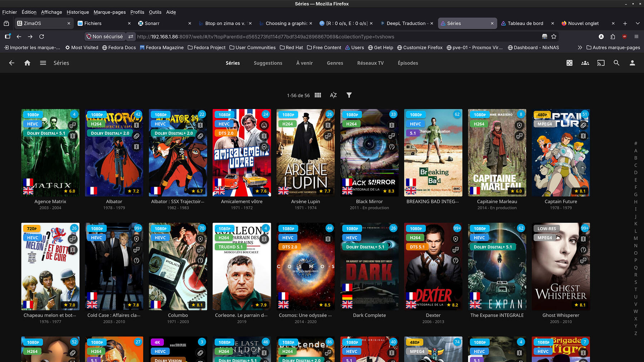Click the Importer les marque-pages button
The image size is (644, 362).
click(33, 48)
